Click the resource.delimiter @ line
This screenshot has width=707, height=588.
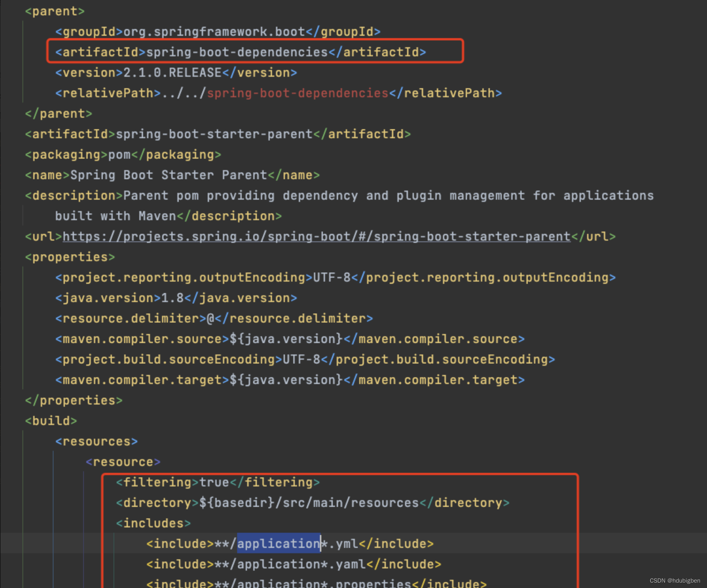(x=214, y=319)
